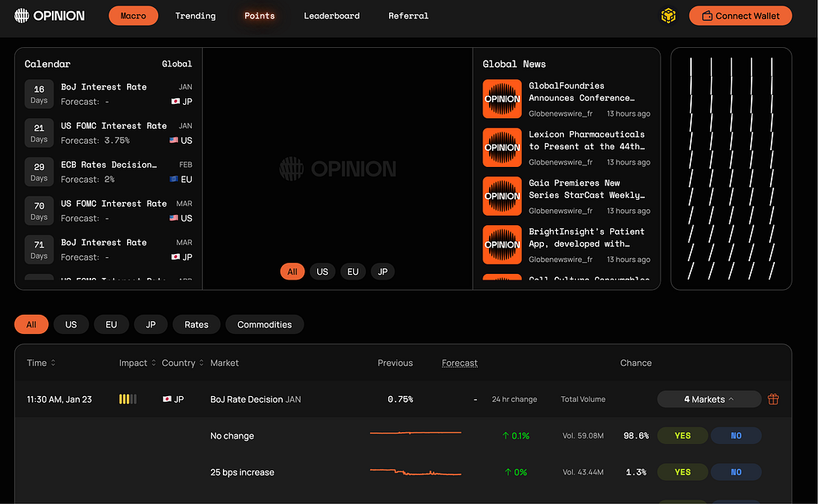818x504 pixels.
Task: Open US FOMC Interest Rate 70 Days event
Action: tap(109, 211)
